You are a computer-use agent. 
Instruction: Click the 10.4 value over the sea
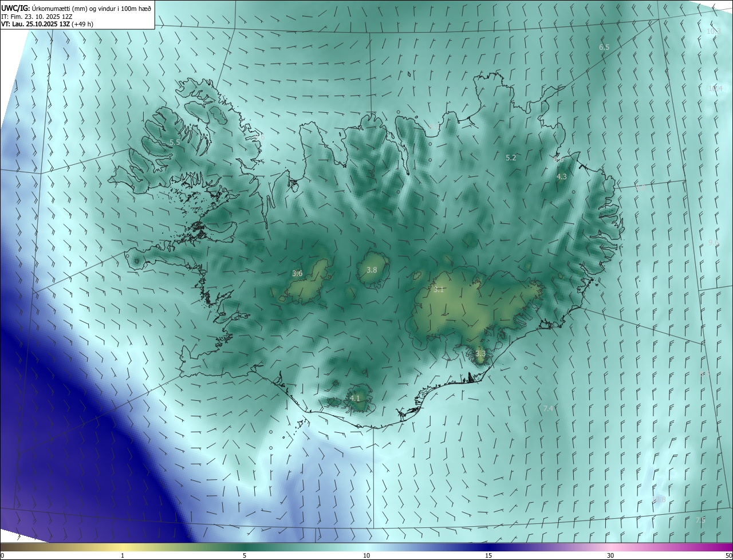pos(715,88)
